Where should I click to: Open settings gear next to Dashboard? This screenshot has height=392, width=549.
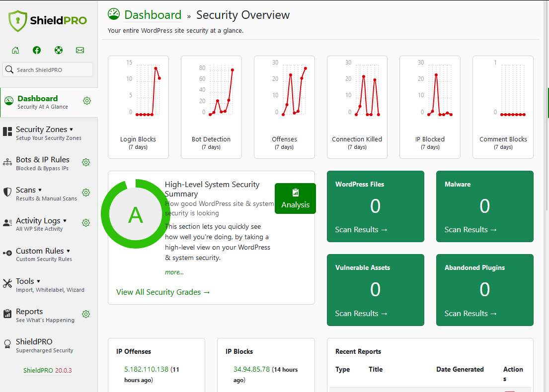click(87, 101)
